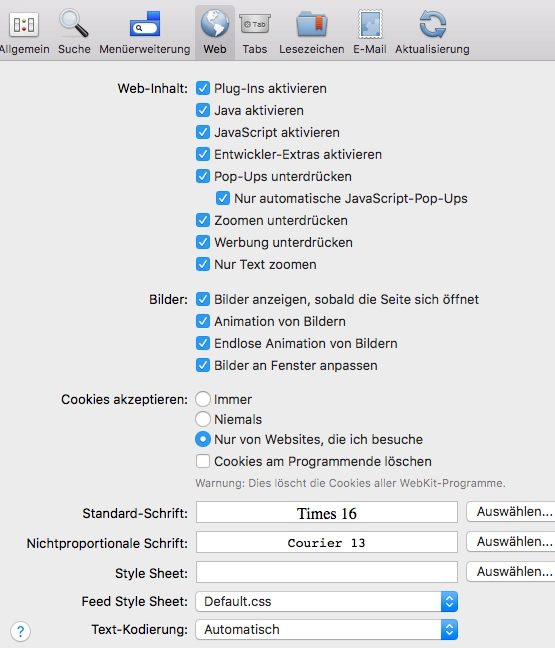The image size is (555, 648).
Task: Open the Menüerweiterung preferences icon
Action: tap(145, 24)
